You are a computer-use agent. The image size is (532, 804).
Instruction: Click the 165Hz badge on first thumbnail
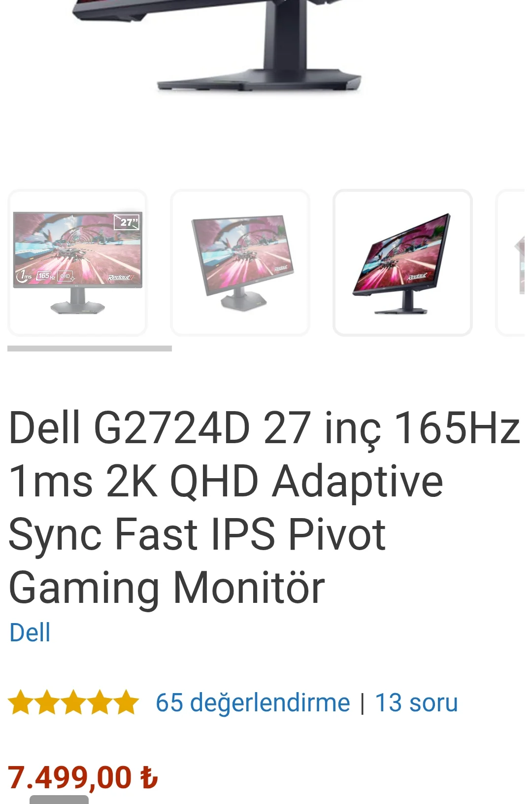coord(46,276)
